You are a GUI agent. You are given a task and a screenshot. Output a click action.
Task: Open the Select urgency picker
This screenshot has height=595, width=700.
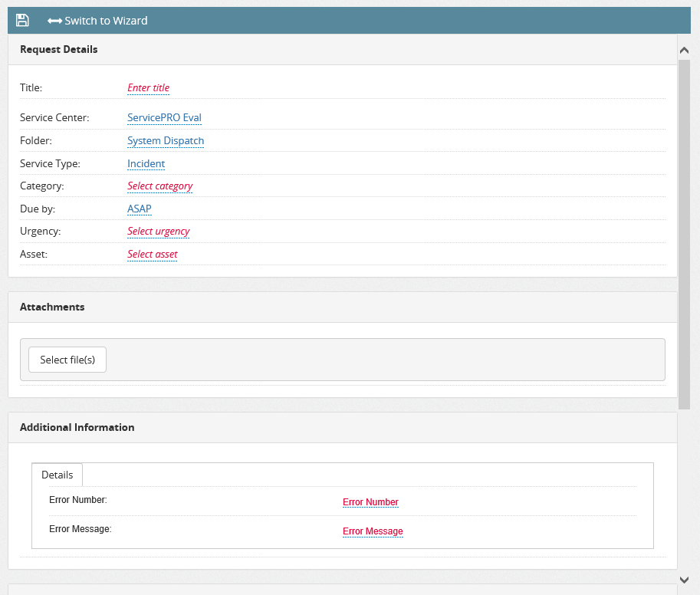point(158,231)
